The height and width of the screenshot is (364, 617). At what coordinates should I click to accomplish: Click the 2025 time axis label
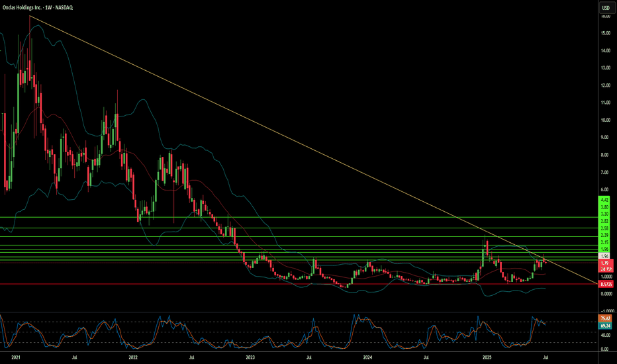click(x=487, y=357)
